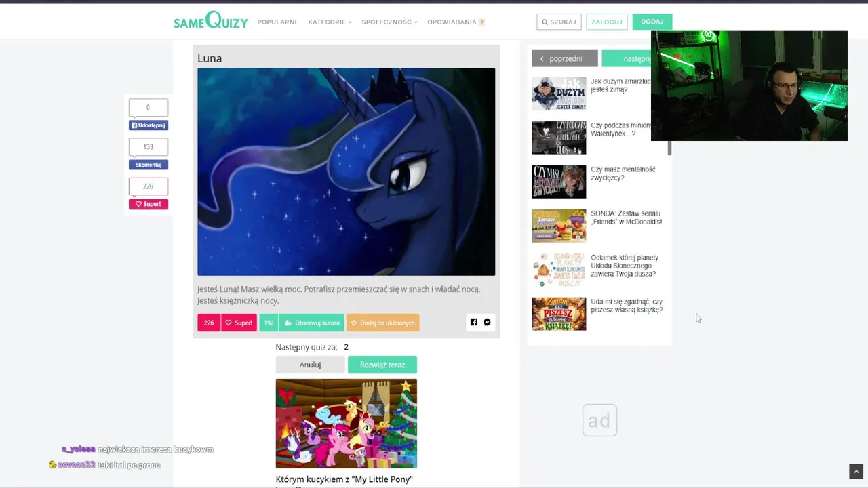Click the Obserwuj autora button

click(311, 323)
